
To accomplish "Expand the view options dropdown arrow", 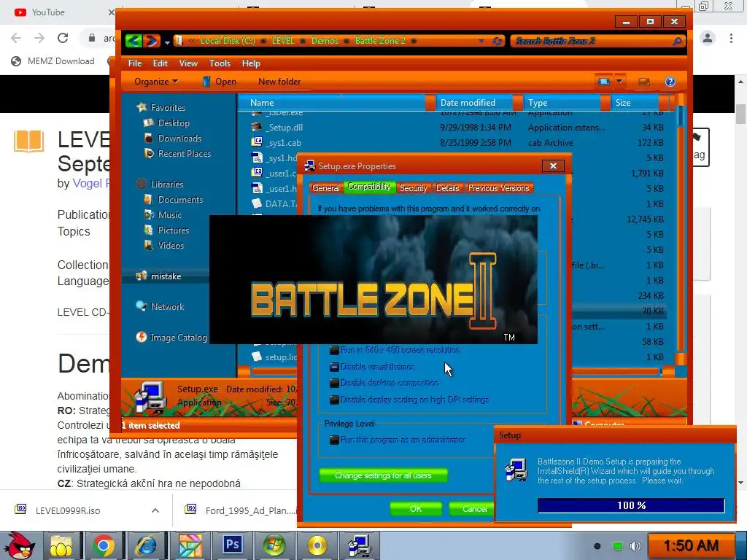I will pos(620,82).
